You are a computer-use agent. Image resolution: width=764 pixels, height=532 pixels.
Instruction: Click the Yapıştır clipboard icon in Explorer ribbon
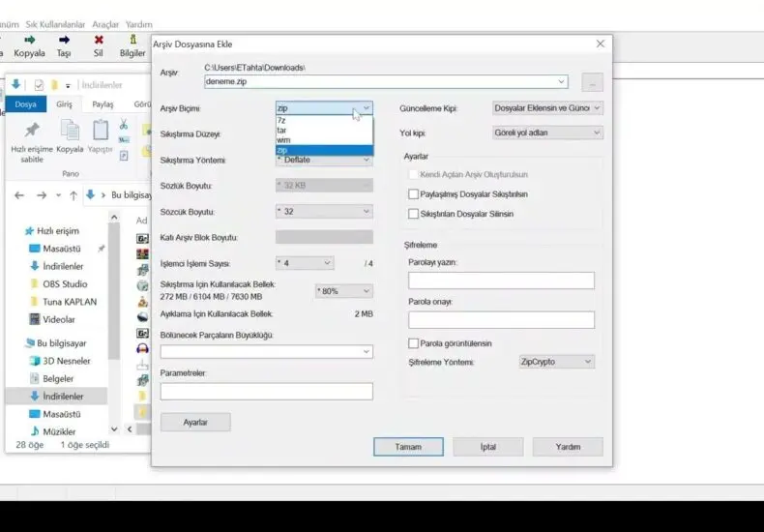101,130
